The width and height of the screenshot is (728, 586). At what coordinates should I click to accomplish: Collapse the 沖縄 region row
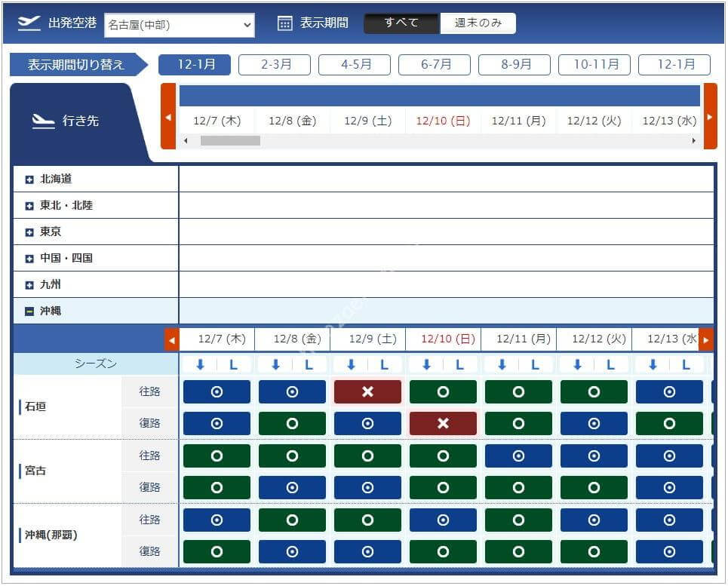click(x=29, y=311)
